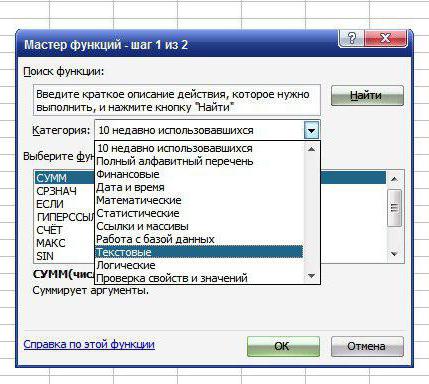The image size is (429, 384).
Task: Select the 'Статистические' category
Action: pos(199,213)
